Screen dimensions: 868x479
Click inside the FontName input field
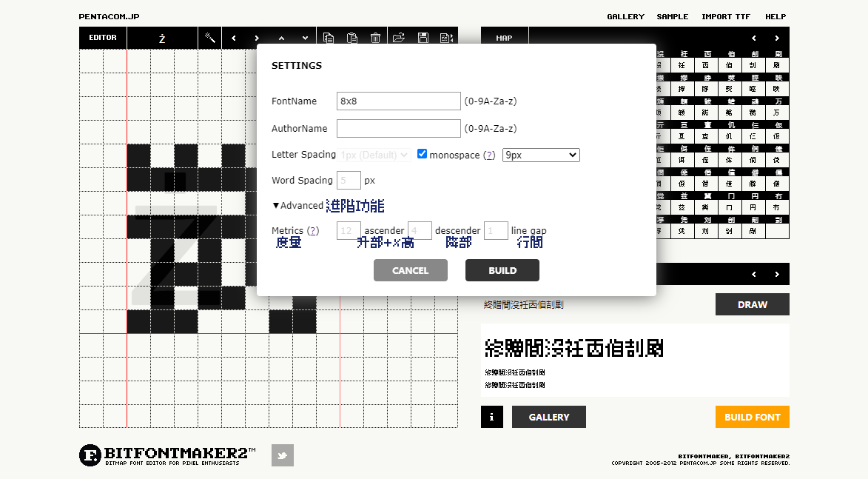pos(398,101)
